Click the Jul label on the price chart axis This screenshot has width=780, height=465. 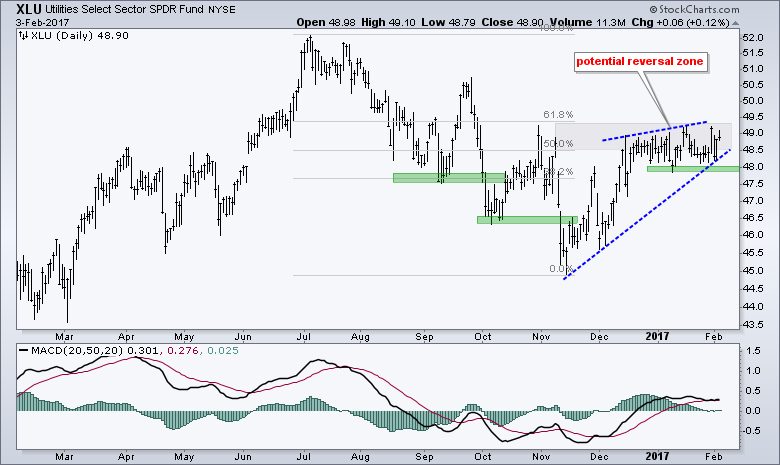click(x=303, y=337)
